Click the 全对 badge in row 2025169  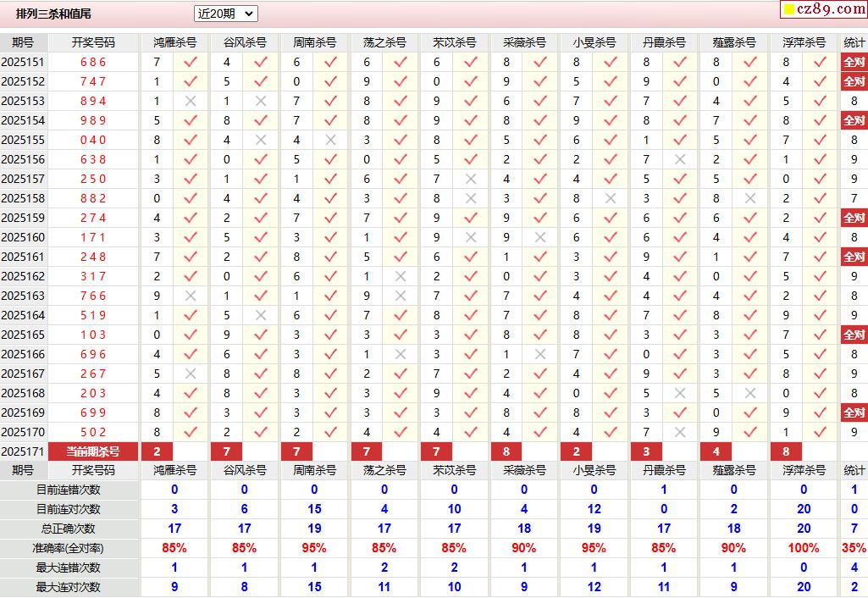854,413
